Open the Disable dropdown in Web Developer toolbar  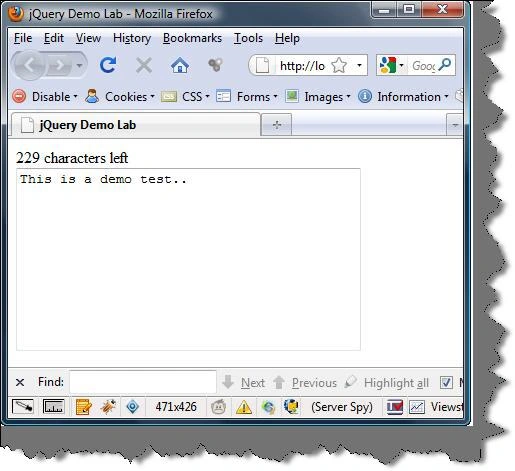(x=45, y=97)
